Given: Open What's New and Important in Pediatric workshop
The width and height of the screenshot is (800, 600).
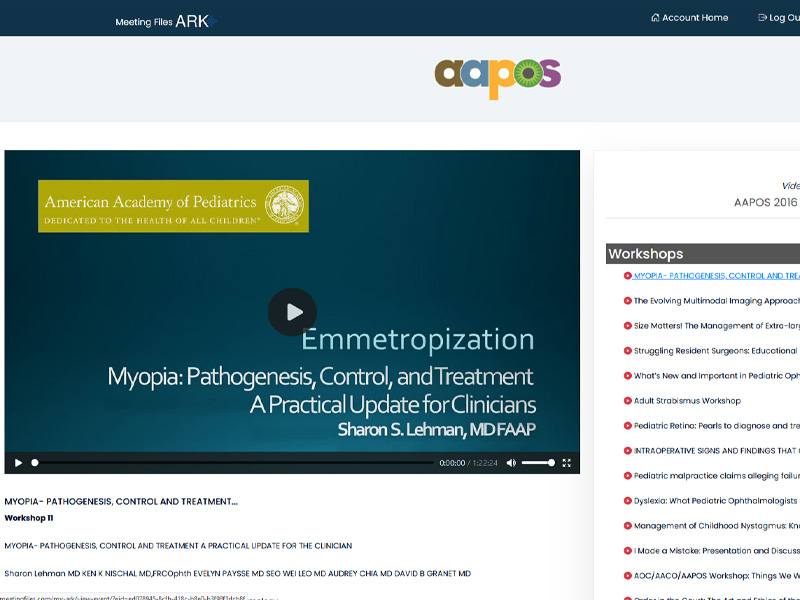Looking at the screenshot, I should click(716, 376).
